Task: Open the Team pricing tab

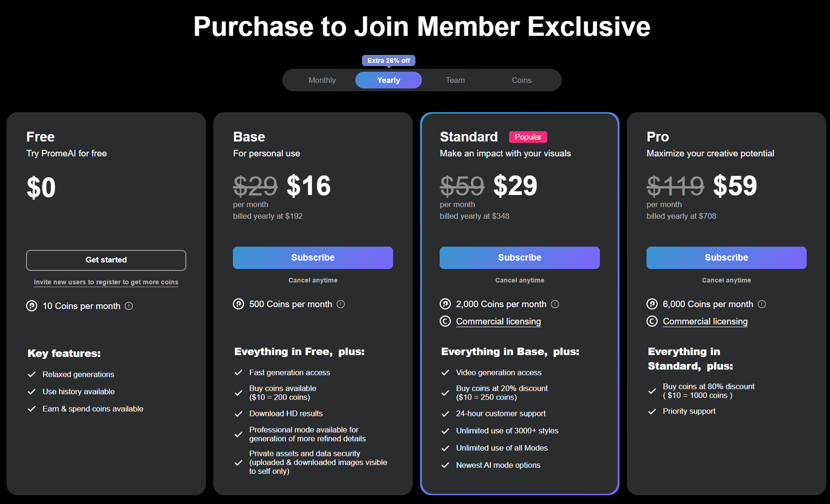Action: (x=455, y=80)
